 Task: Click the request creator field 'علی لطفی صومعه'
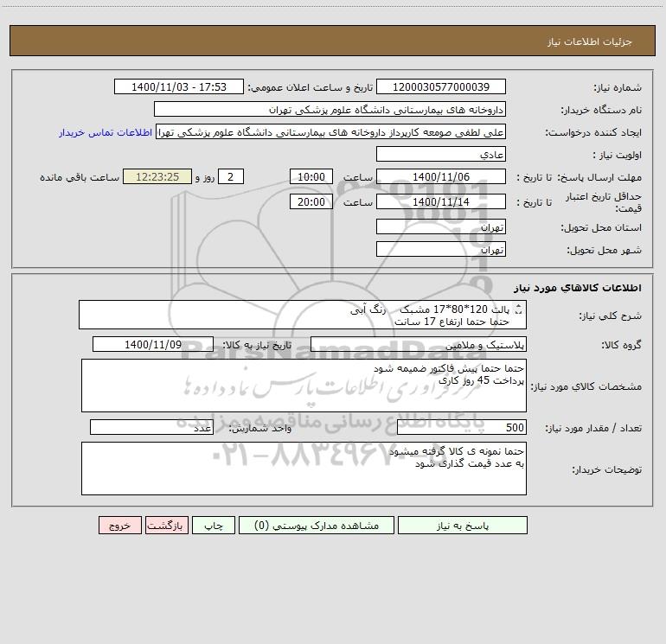[x=331, y=131]
